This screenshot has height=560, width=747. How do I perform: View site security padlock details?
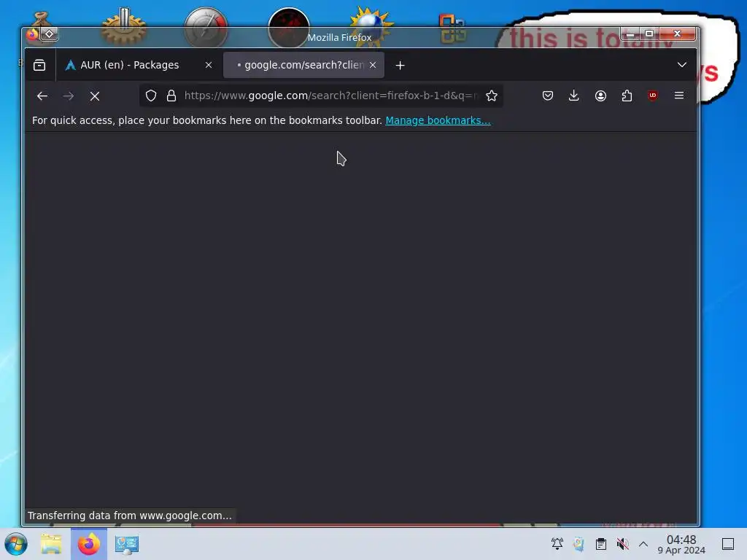[x=171, y=96]
